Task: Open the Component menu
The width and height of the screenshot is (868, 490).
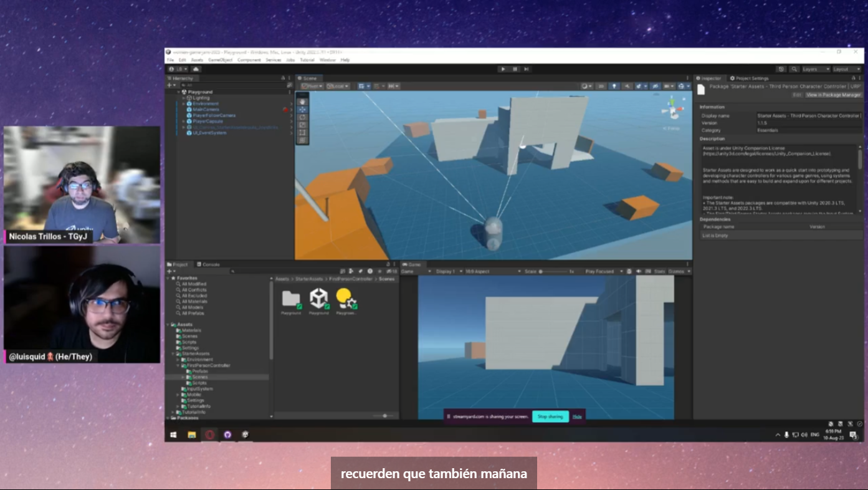Action: click(249, 60)
